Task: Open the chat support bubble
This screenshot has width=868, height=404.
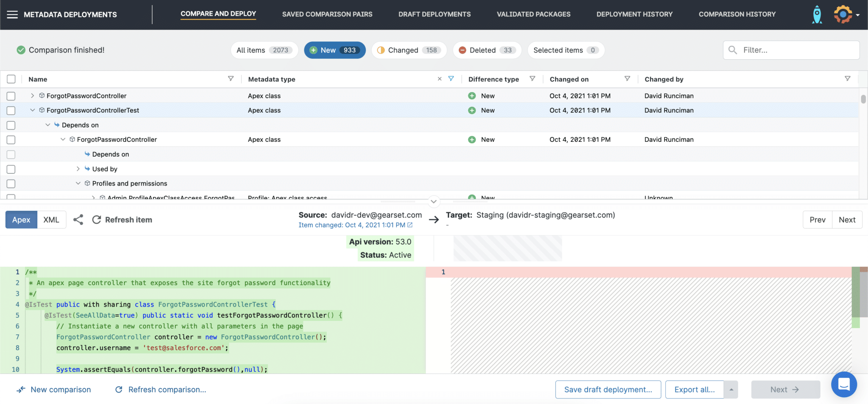Action: point(843,385)
